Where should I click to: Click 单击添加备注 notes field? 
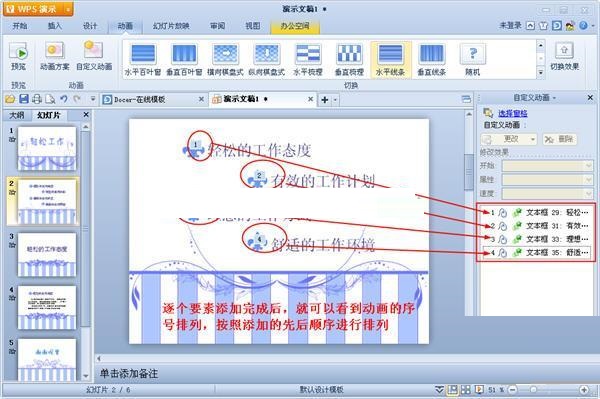(x=129, y=373)
